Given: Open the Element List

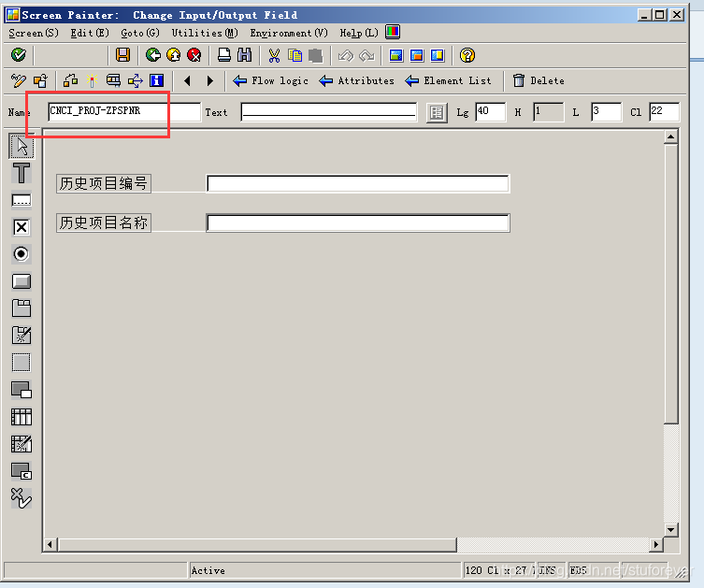Looking at the screenshot, I should coord(448,80).
